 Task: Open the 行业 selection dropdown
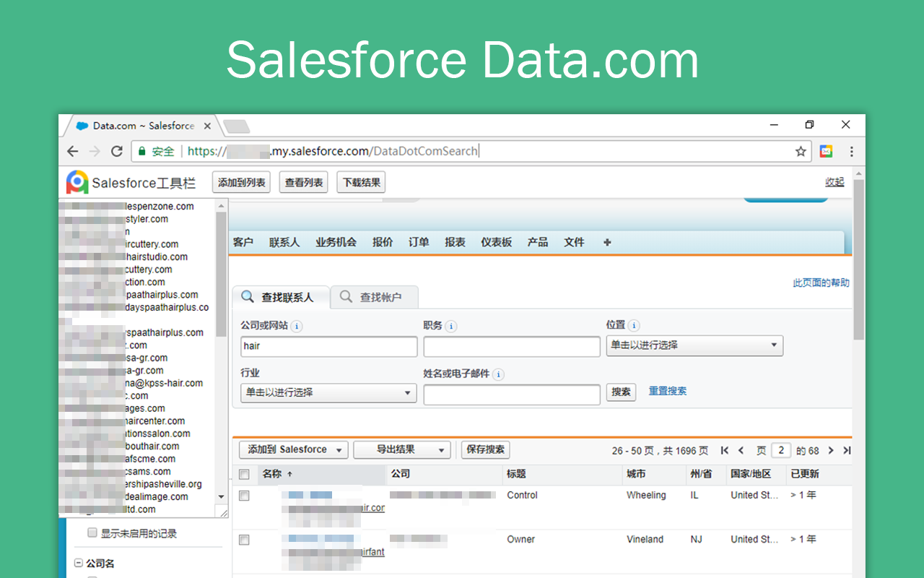(x=328, y=392)
